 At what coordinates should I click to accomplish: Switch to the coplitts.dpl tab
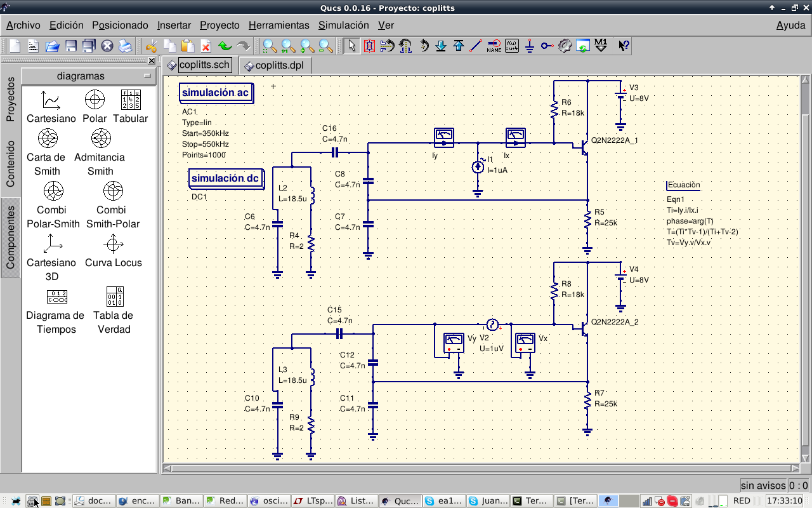[x=276, y=65]
